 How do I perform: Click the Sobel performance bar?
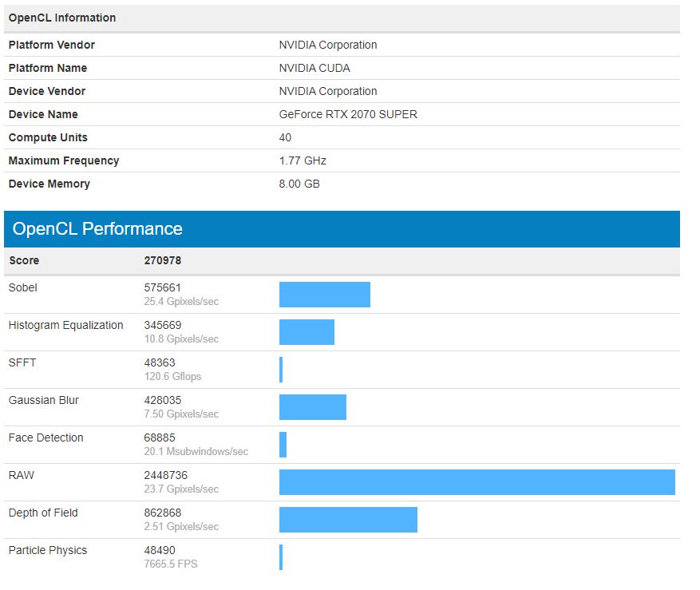pyautogui.click(x=325, y=295)
